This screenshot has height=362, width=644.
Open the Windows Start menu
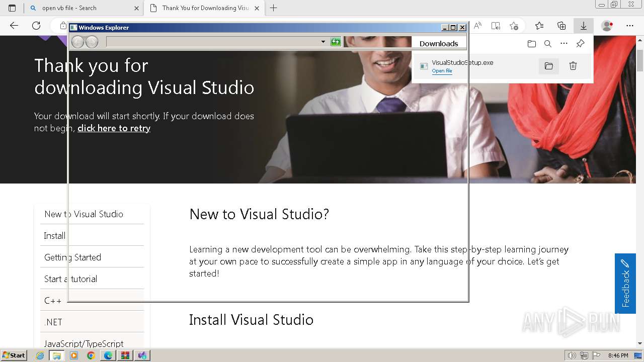pos(14,355)
